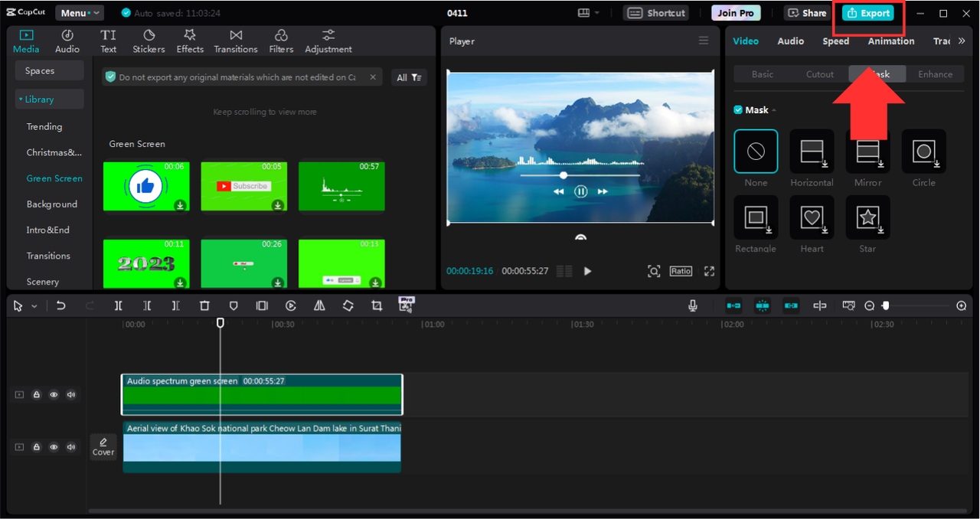Screen dimensions: 980x519
Task: Open the Shortcut keyboard settings
Action: (656, 13)
